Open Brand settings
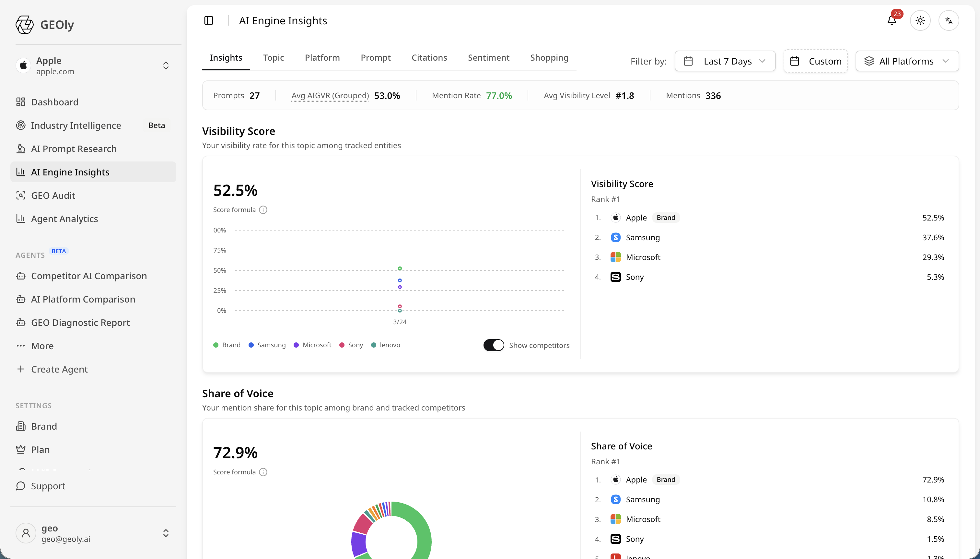The image size is (980, 559). tap(93, 426)
